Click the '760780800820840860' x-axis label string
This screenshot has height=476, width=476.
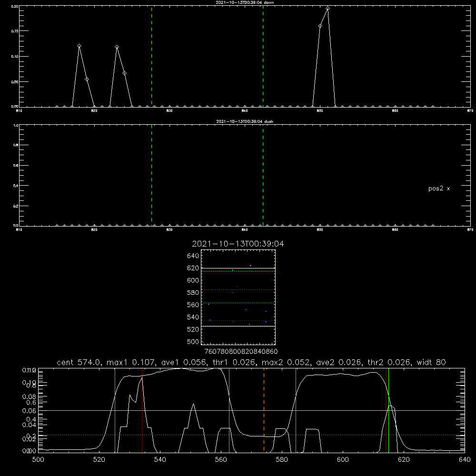[x=241, y=352]
